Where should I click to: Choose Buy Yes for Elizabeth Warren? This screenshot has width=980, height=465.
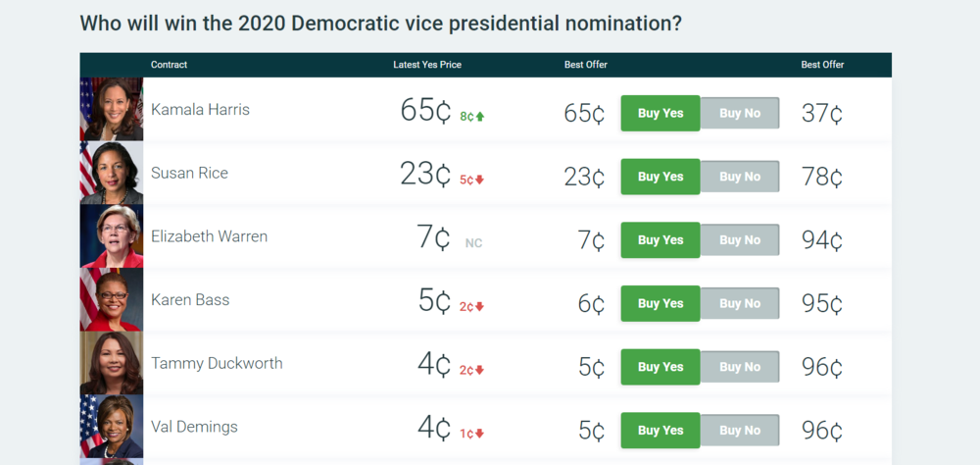coord(660,240)
